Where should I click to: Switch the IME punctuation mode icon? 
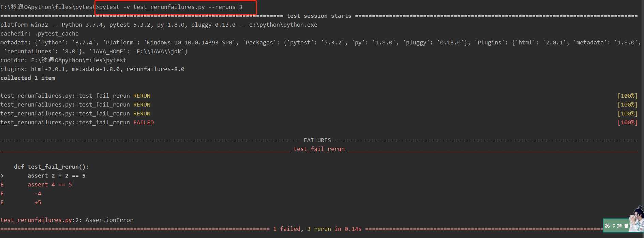[614, 226]
